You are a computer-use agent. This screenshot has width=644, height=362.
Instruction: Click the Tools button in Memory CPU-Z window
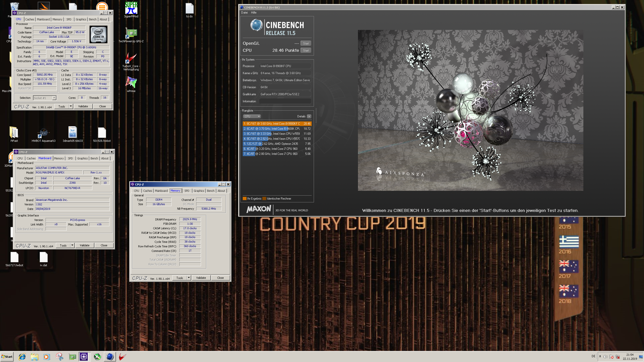pyautogui.click(x=180, y=278)
